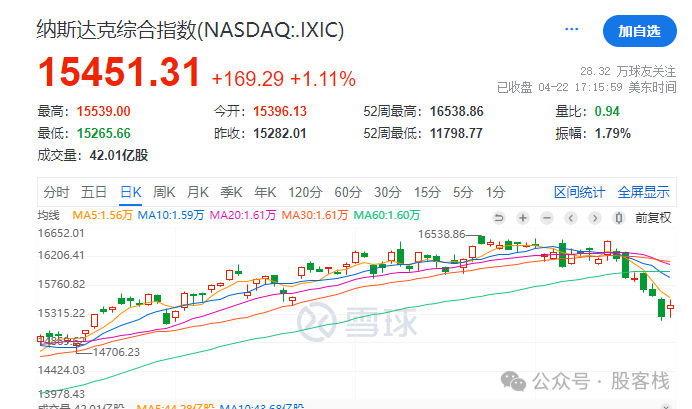Click the MA60:1.60万 indicator label
The image size is (692, 409).
(x=387, y=215)
